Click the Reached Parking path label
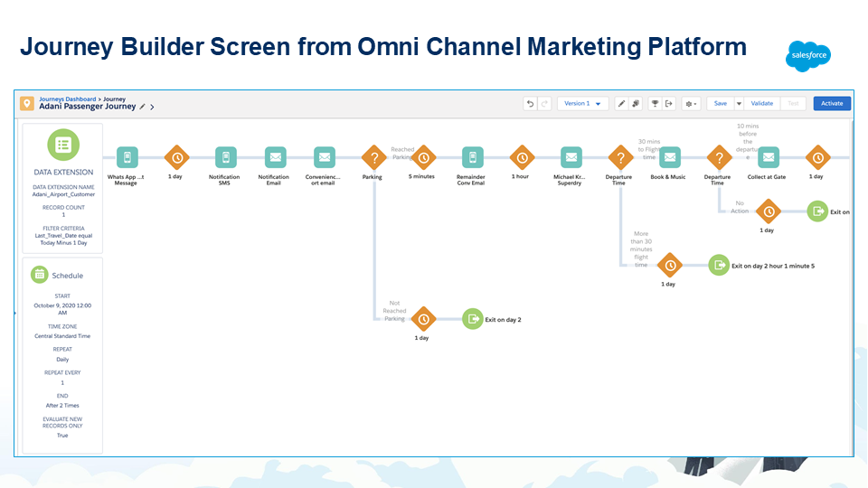868x488 pixels. point(402,154)
